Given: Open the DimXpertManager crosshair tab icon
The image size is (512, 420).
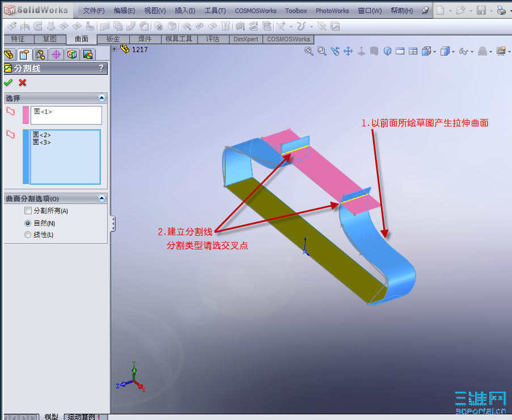Looking at the screenshot, I should click(x=56, y=54).
